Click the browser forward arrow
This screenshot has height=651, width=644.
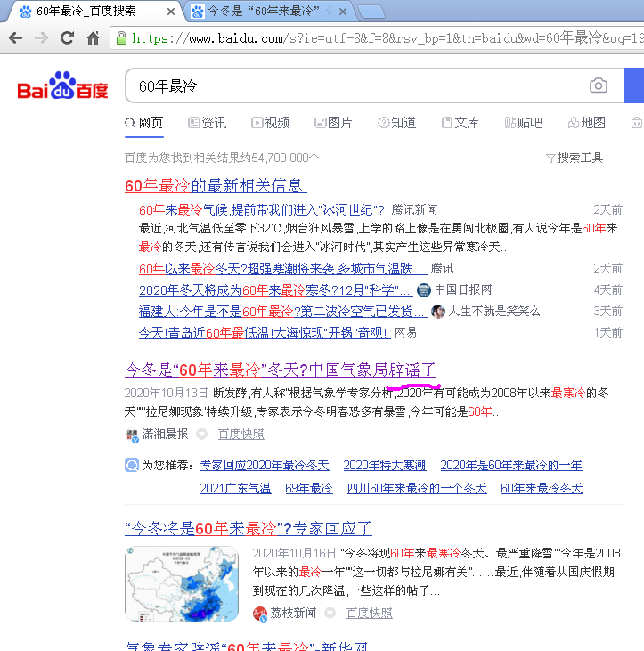click(41, 38)
